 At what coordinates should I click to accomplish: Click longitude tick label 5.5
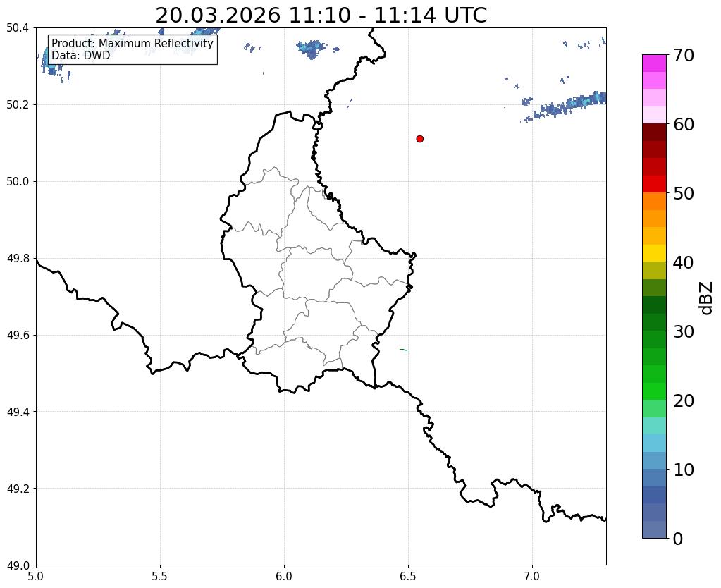160,577
